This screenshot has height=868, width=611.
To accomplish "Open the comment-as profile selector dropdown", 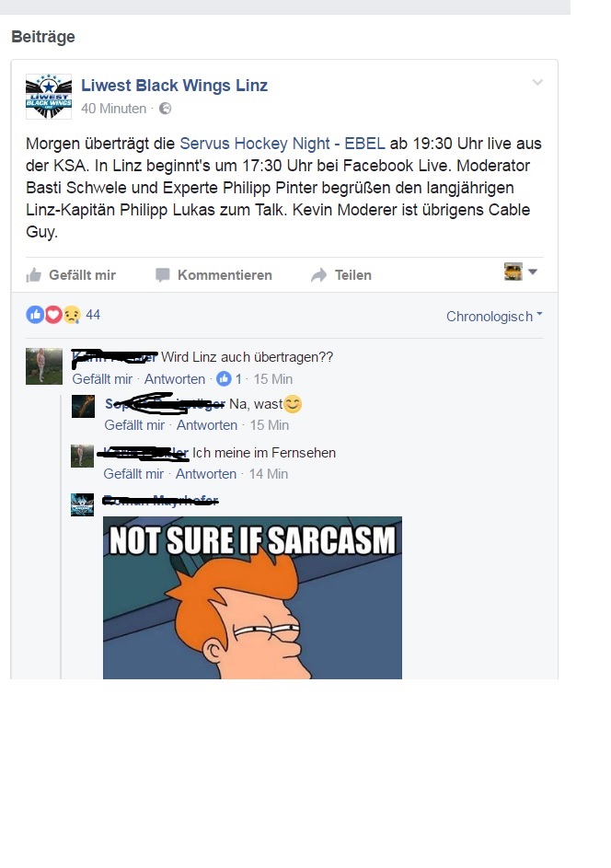I will [x=521, y=272].
